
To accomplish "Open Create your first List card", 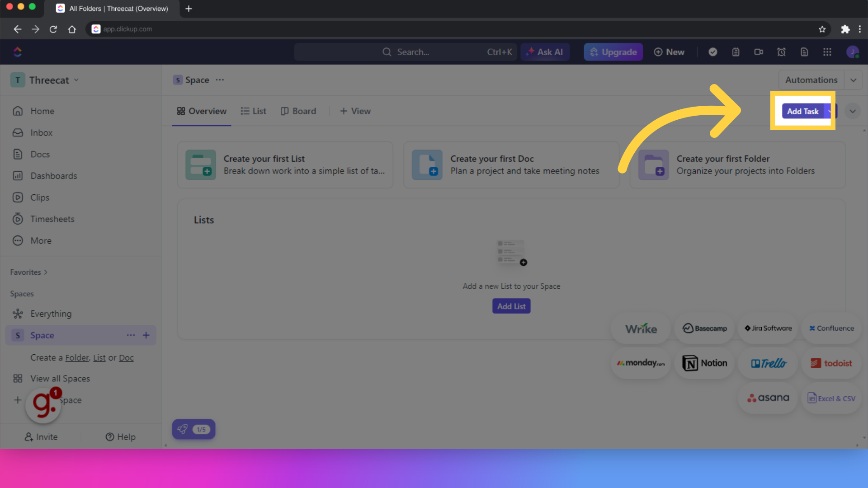I will click(285, 165).
